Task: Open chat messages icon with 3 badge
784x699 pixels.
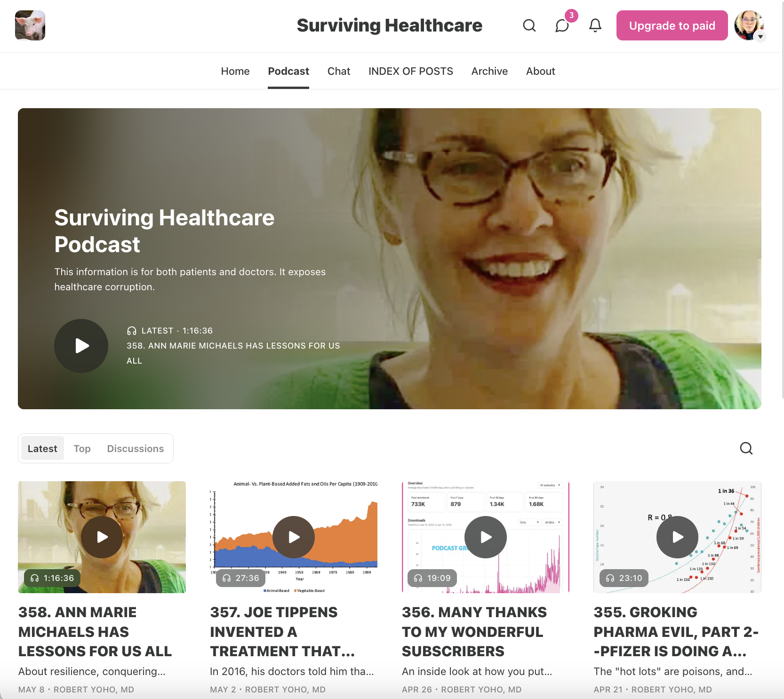Action: [x=562, y=25]
